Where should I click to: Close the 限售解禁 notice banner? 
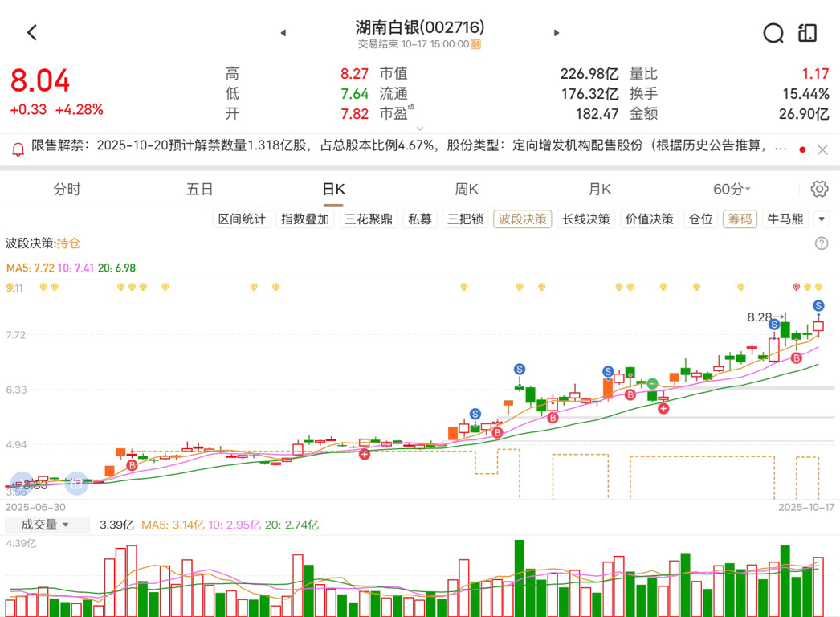coord(822,149)
